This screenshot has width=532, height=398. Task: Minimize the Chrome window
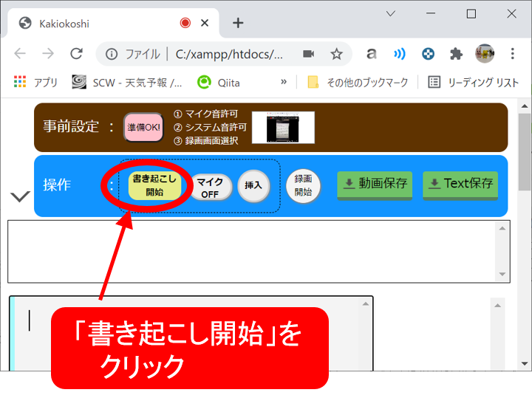(431, 13)
